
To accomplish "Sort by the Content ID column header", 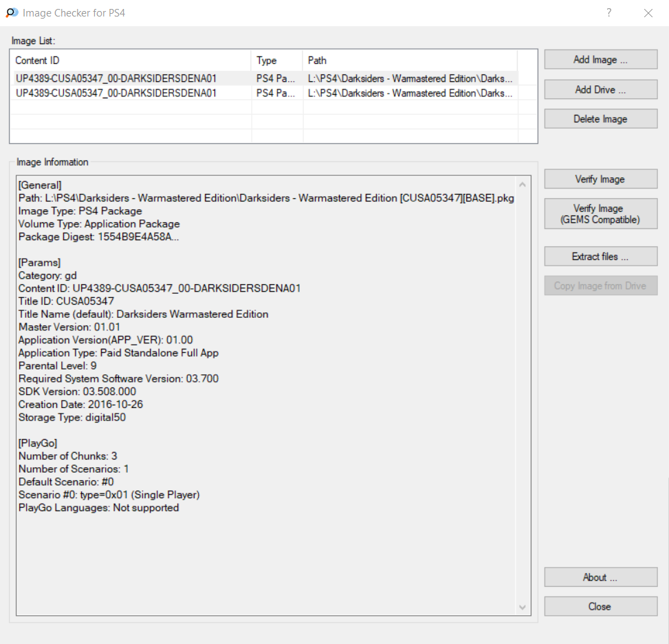I will [131, 61].
